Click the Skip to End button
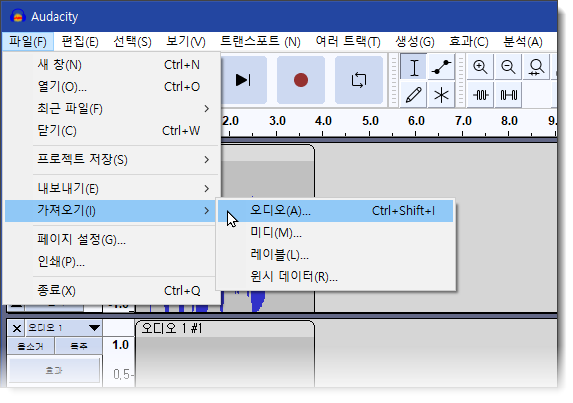573x403 pixels. point(243,80)
